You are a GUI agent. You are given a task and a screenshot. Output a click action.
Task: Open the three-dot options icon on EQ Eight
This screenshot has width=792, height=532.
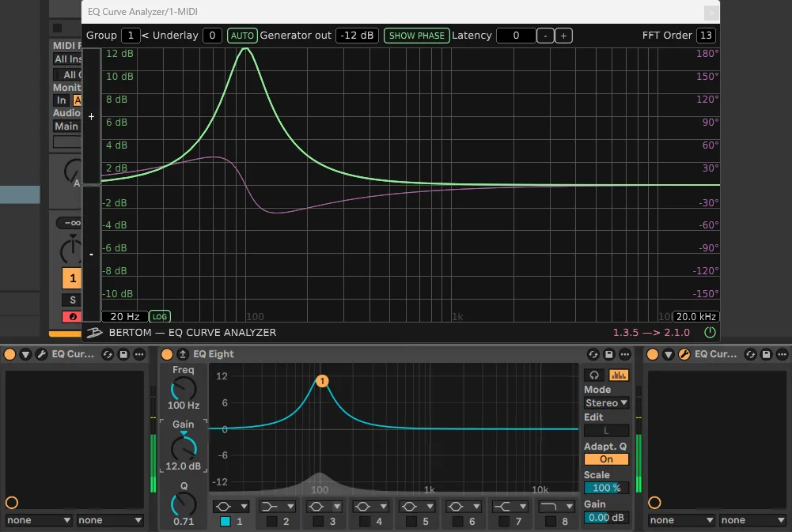click(x=625, y=354)
